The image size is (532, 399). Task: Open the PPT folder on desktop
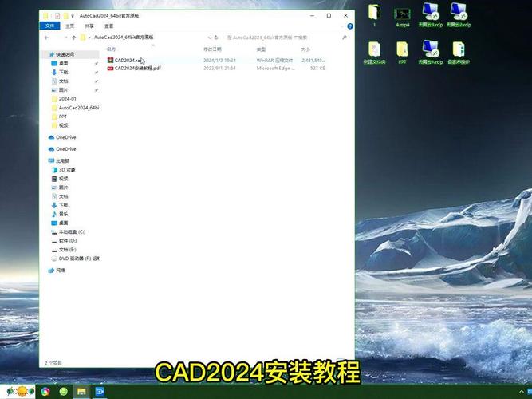403,53
